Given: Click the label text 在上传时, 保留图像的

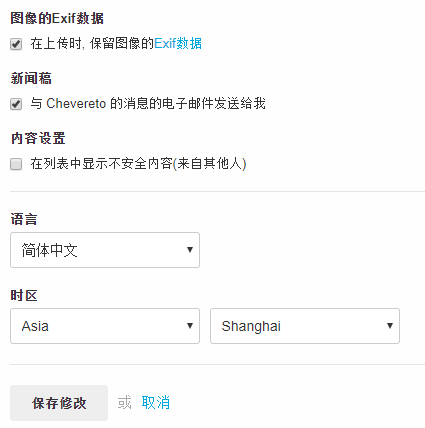Looking at the screenshot, I should (92, 44).
